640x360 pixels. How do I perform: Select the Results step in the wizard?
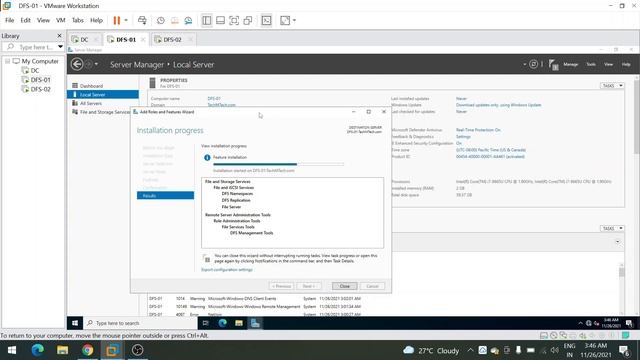(x=165, y=196)
